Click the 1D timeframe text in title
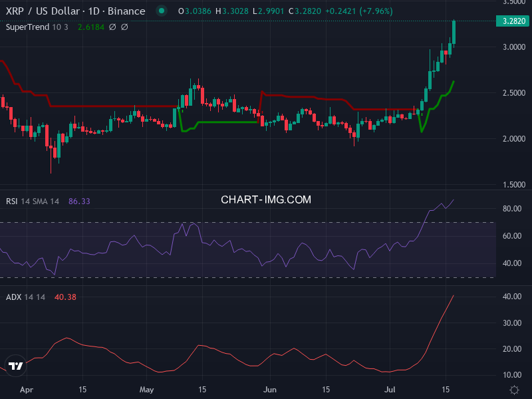 (93, 11)
